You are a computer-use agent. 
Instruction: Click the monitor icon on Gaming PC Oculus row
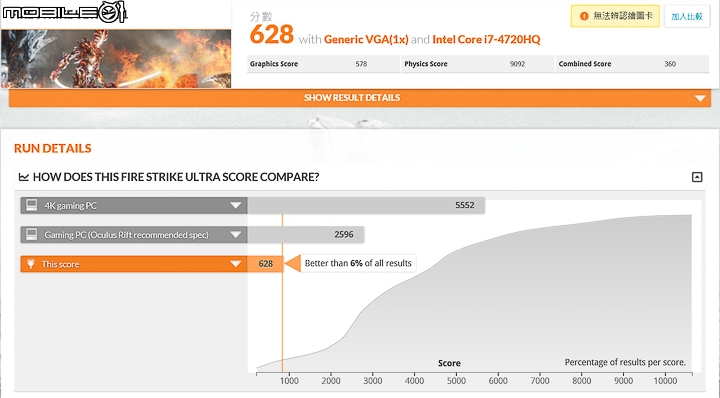pos(31,235)
